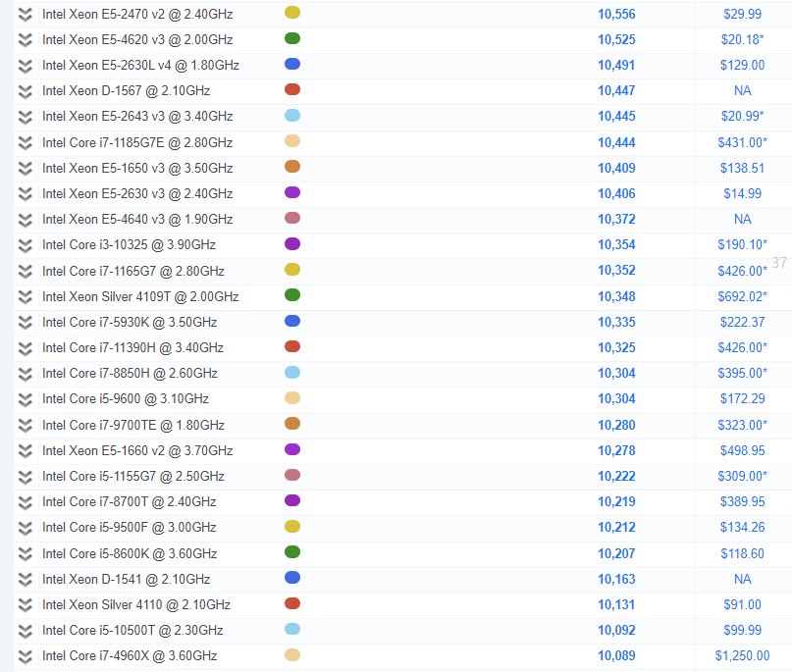This screenshot has width=792, height=672.
Task: Click the score 10,222 for Core i5-1155G7
Action: 616,476
